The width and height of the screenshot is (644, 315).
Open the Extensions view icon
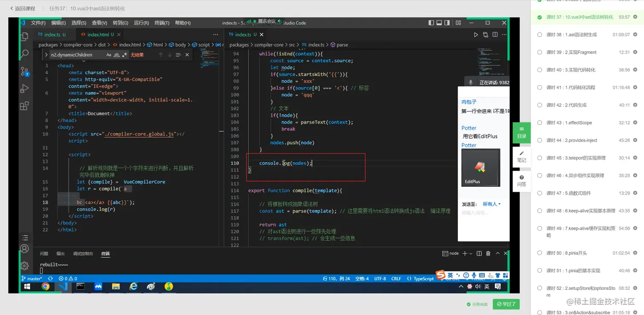(x=25, y=106)
